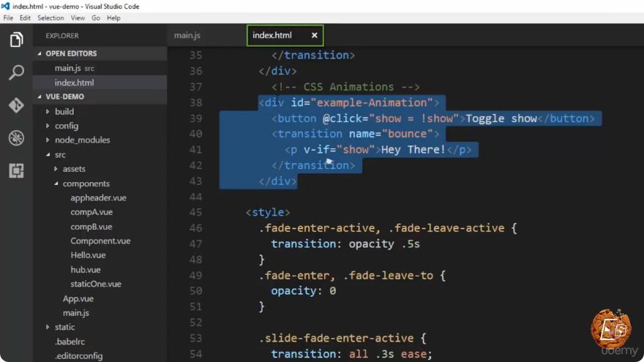This screenshot has height=362, width=644.
Task: Open the Selection menu
Action: tap(50, 18)
